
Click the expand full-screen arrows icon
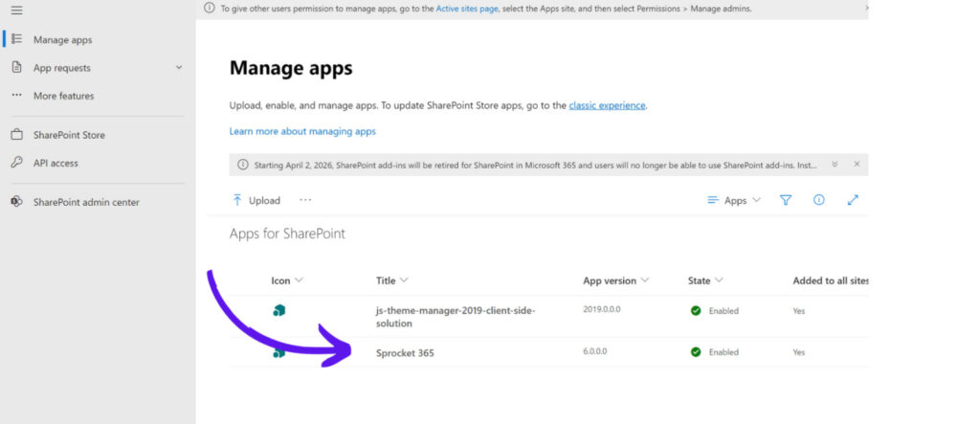tap(853, 200)
